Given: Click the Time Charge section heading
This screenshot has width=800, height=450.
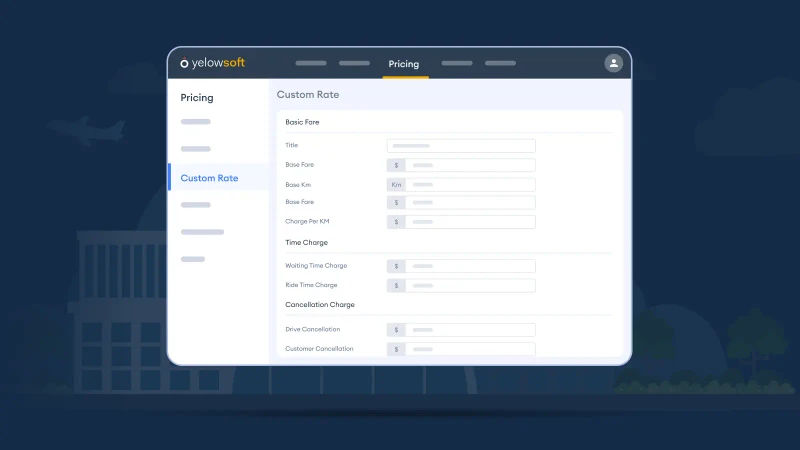Looking at the screenshot, I should click(306, 242).
